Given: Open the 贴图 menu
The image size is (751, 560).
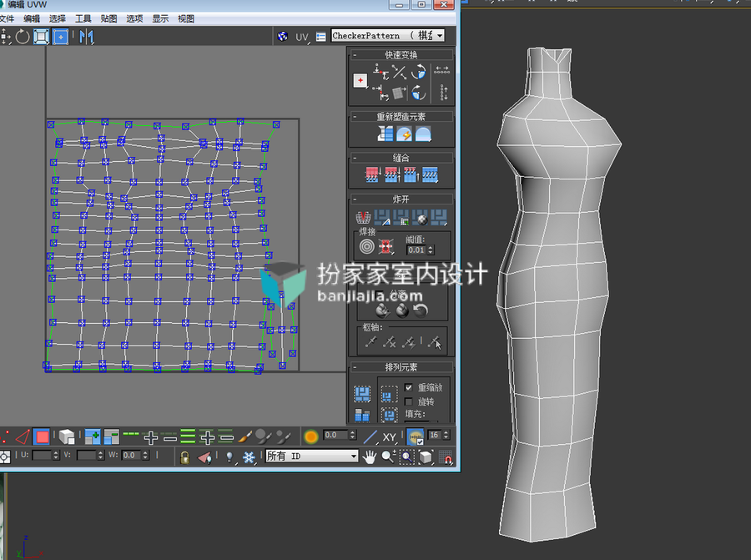Looking at the screenshot, I should (108, 18).
